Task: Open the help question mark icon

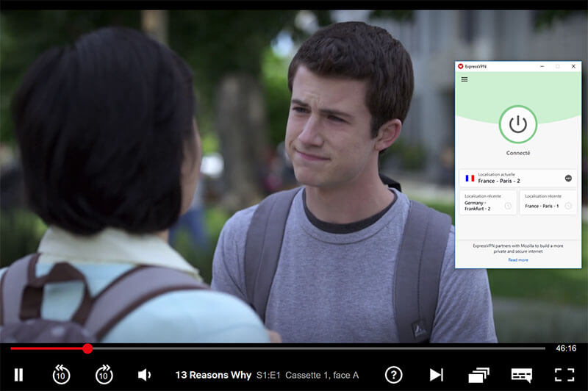Action: 394,375
